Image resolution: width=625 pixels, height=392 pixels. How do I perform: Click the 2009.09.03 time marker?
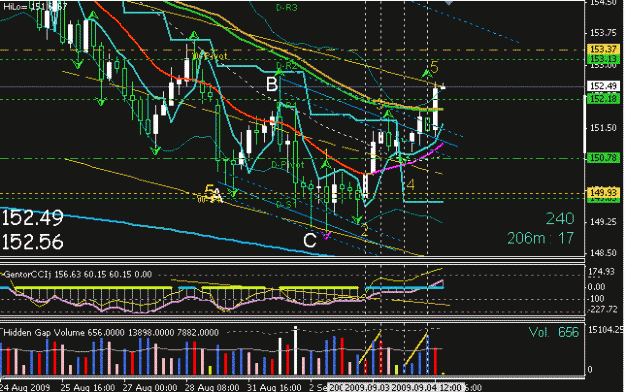pyautogui.click(x=367, y=387)
